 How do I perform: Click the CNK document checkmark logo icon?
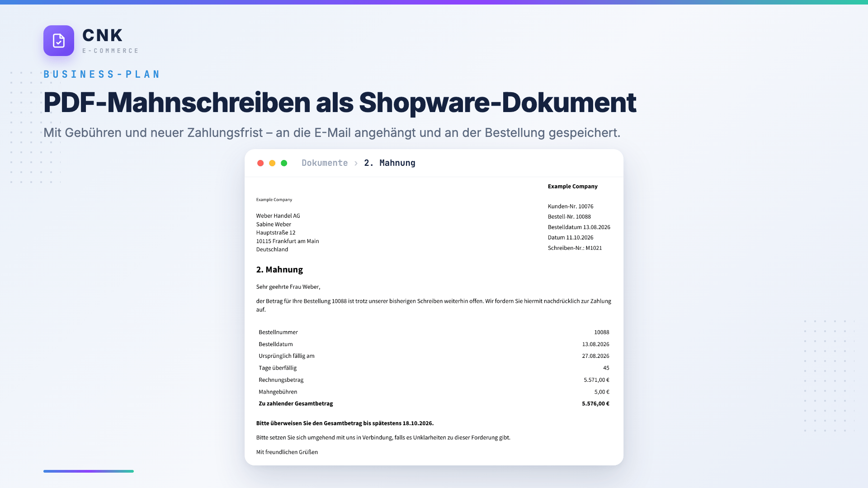[x=59, y=41]
